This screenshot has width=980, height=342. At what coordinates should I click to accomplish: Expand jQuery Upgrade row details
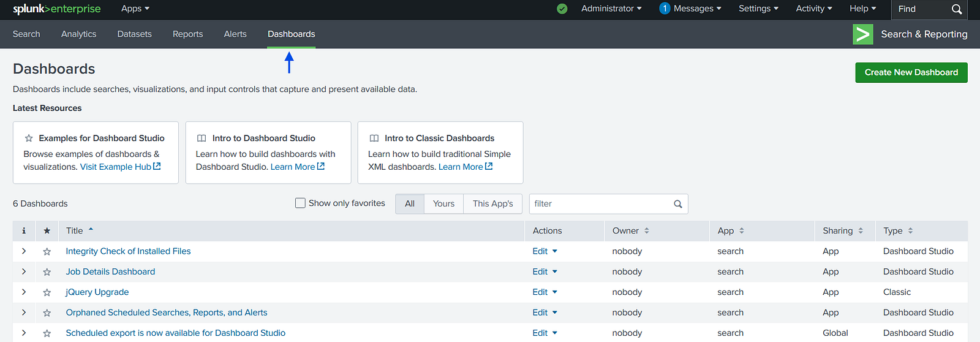point(24,292)
